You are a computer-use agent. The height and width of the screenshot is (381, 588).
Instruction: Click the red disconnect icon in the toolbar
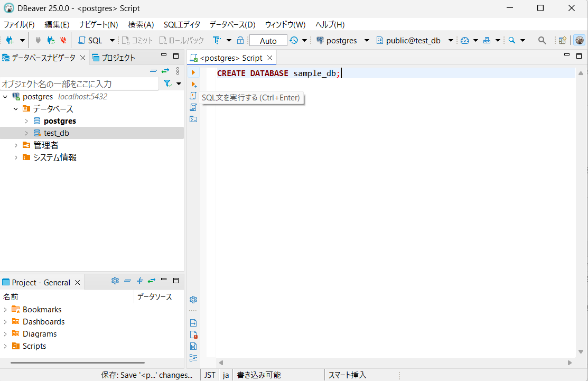click(x=63, y=40)
